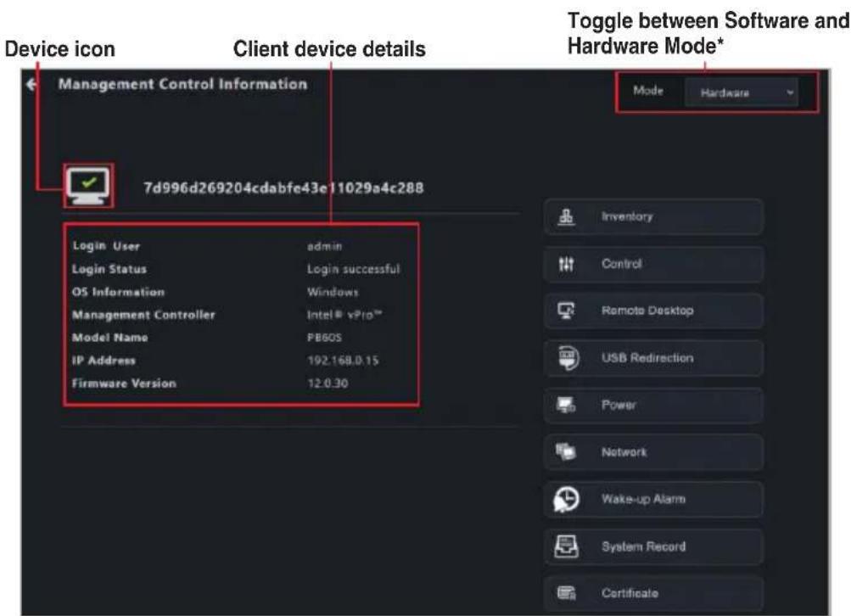
Task: Open USB Redirection settings
Action: tap(654, 358)
